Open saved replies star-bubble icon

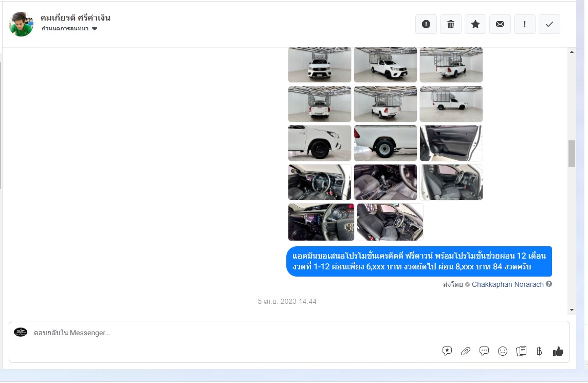[x=447, y=351]
